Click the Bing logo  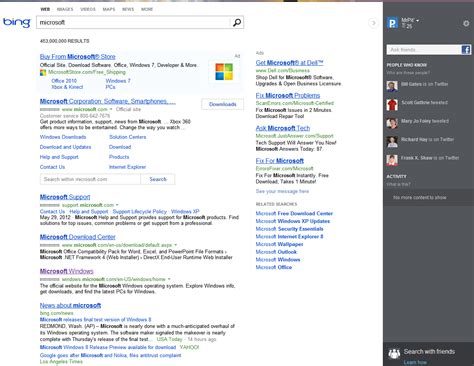click(x=16, y=22)
